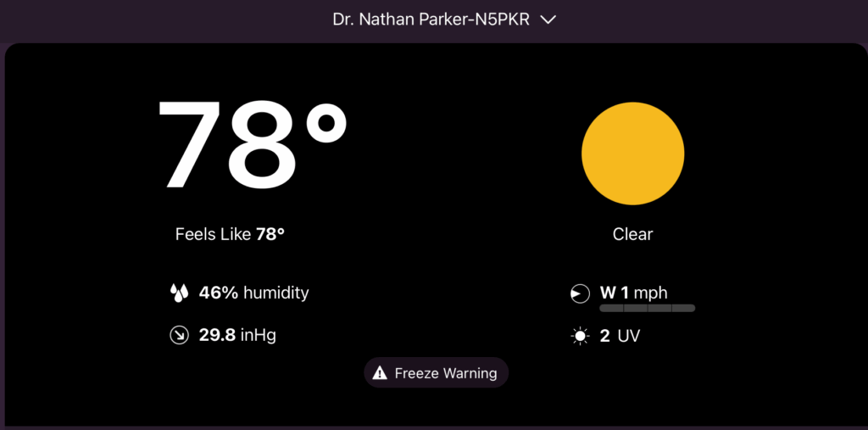Viewport: 868px width, 430px height.
Task: Click the large 78° temperature reading
Action: tap(253, 144)
